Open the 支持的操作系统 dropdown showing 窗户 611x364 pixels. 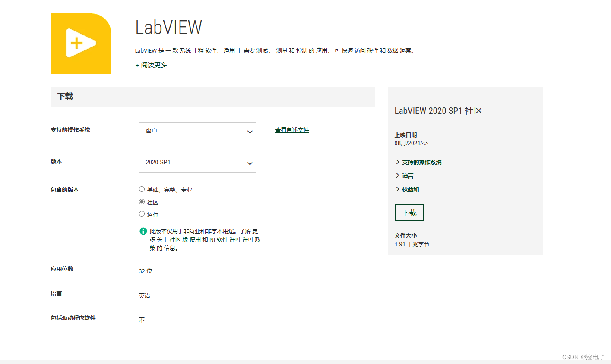coord(197,132)
